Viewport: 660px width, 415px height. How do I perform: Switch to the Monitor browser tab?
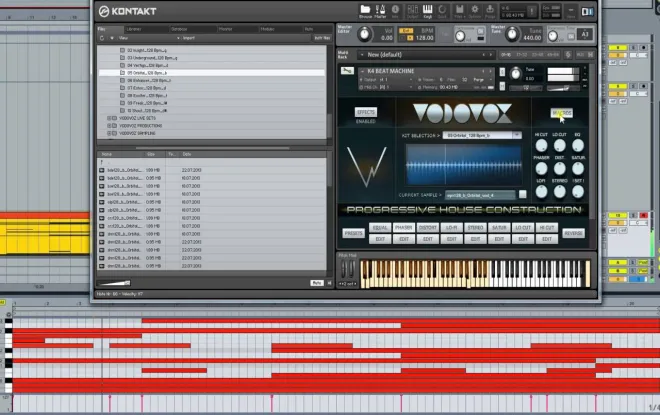[226, 29]
